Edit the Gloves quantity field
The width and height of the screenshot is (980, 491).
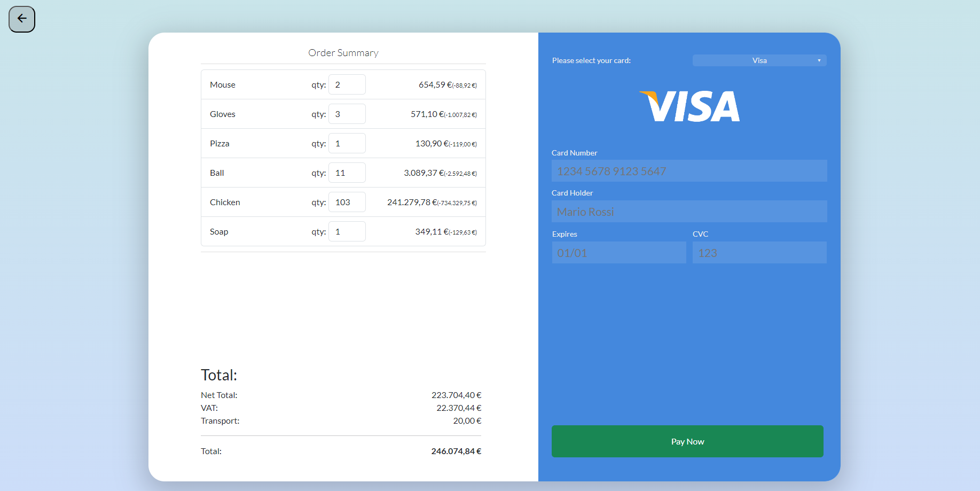[x=347, y=114]
